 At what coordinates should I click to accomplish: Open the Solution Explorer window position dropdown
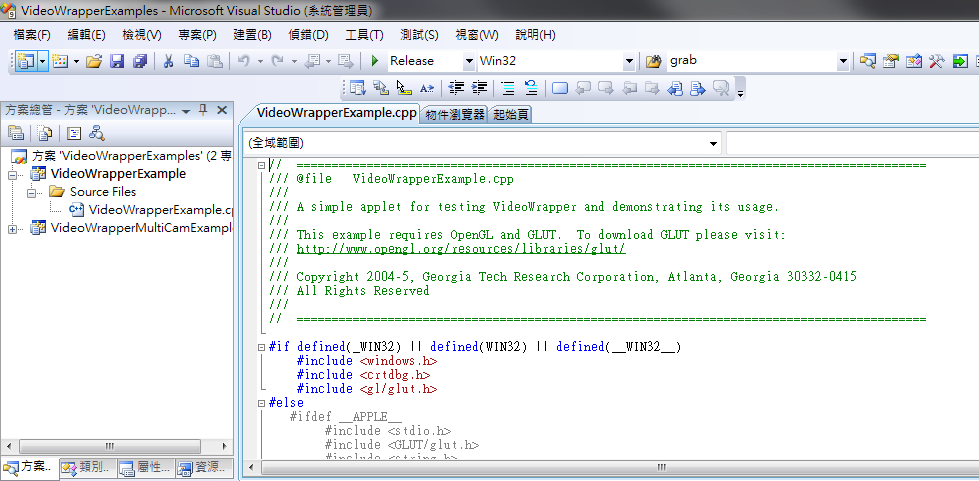click(186, 111)
